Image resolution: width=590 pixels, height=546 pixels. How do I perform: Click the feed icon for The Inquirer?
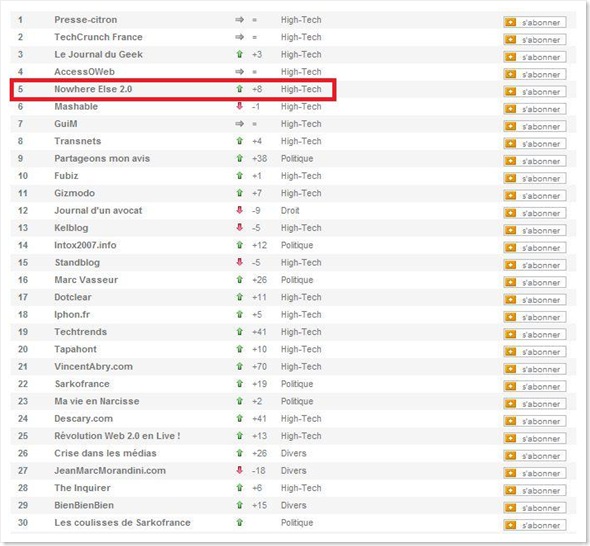511,490
